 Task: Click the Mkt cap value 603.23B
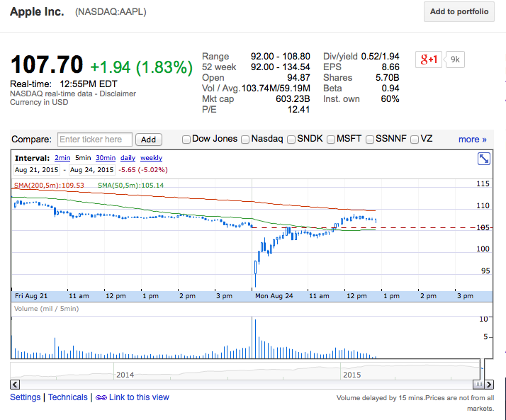pyautogui.click(x=293, y=99)
